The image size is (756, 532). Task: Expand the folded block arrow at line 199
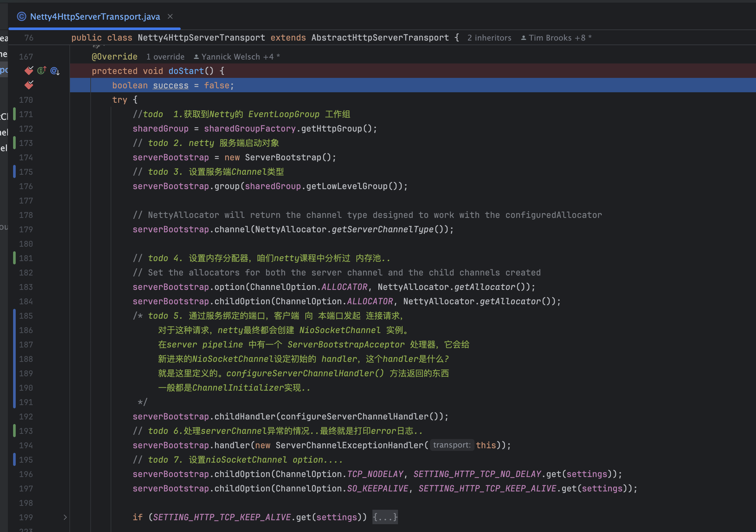[x=65, y=517]
